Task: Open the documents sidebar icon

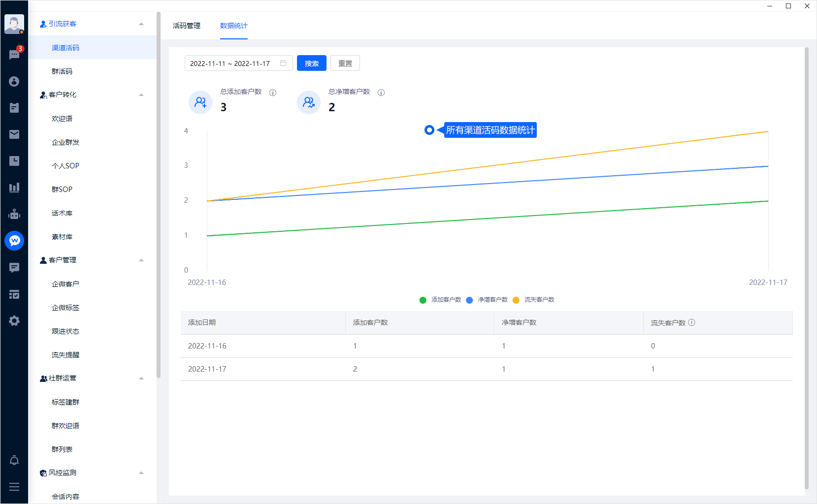Action: coord(14,108)
